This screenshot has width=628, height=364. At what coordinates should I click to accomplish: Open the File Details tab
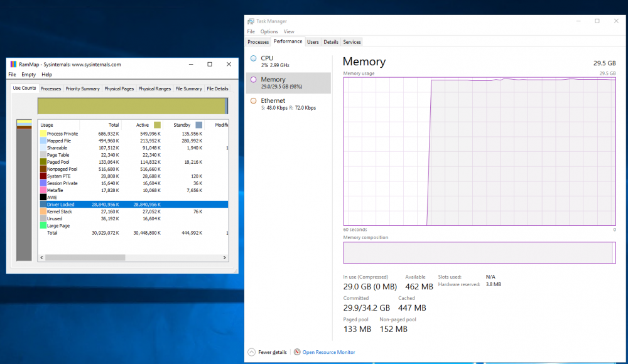[x=217, y=89]
